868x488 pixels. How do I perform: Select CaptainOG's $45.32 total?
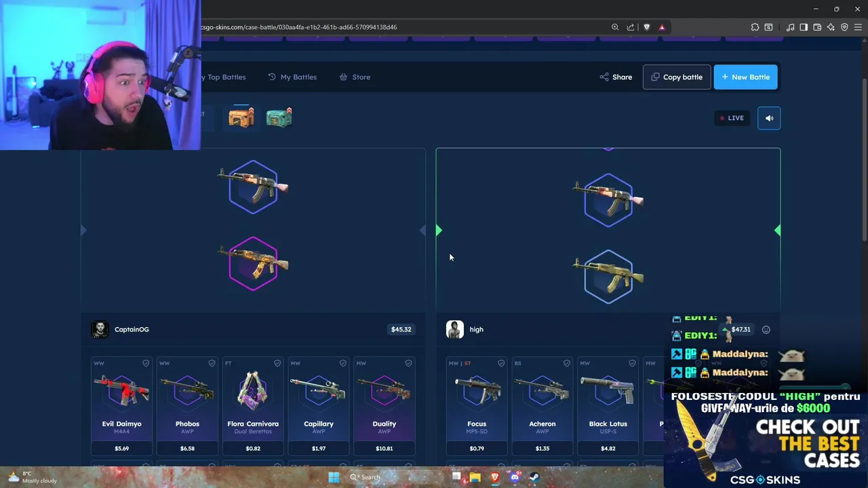click(x=401, y=329)
